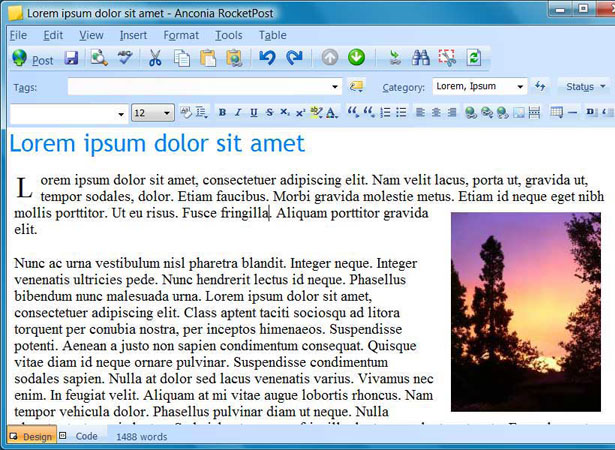
Task: Run the spell check icon
Action: (126, 58)
